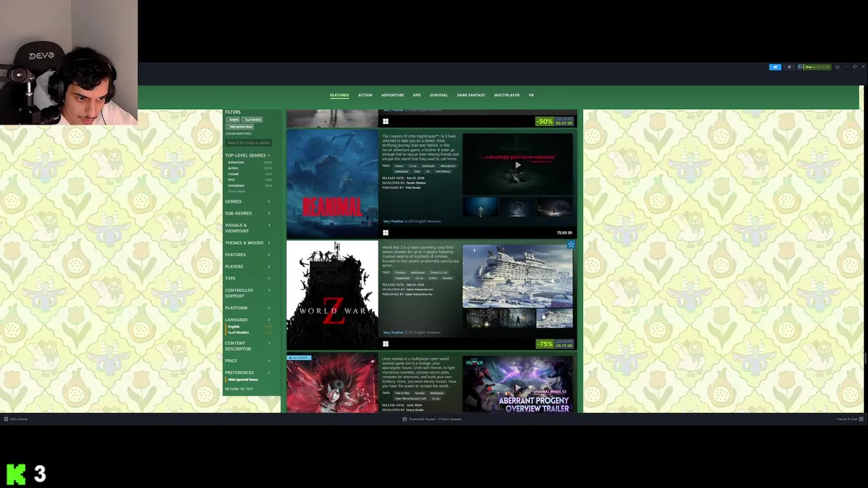This screenshot has width=868, height=488.
Task: Toggle the Hide ignored items preference
Action: tap(243, 380)
